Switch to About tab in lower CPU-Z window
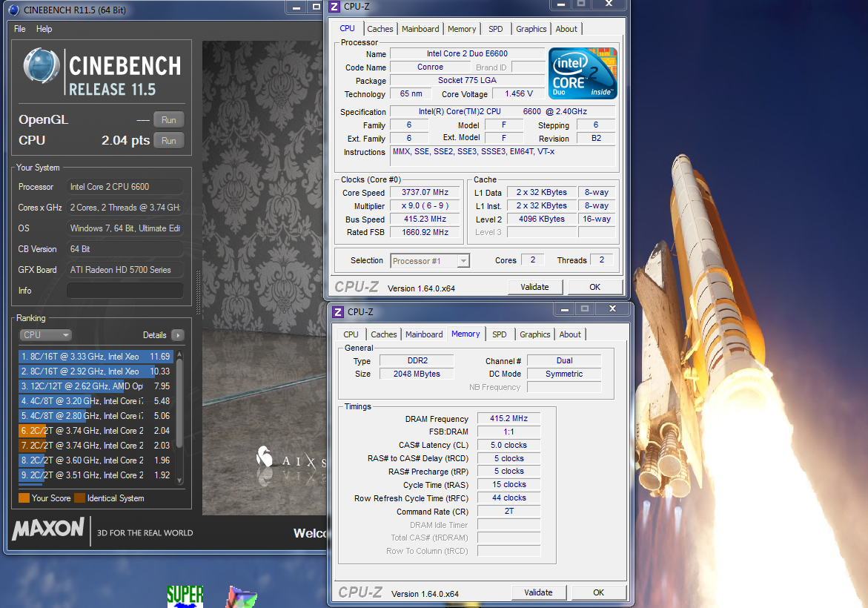The height and width of the screenshot is (608, 868). point(570,334)
